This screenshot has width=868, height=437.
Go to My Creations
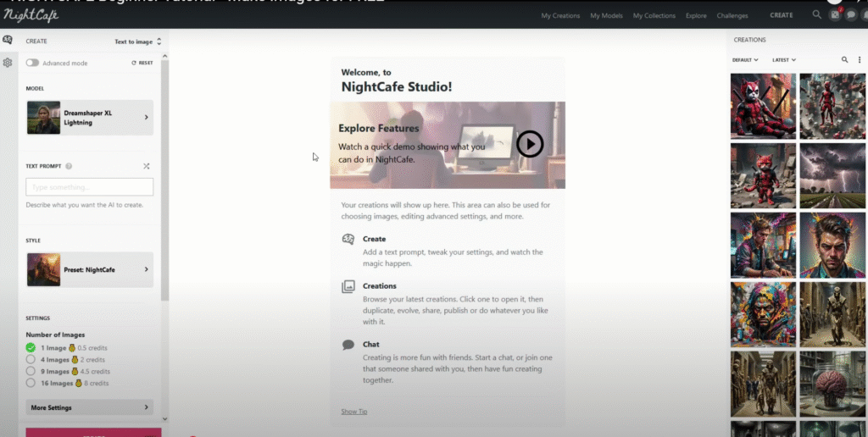pyautogui.click(x=560, y=15)
